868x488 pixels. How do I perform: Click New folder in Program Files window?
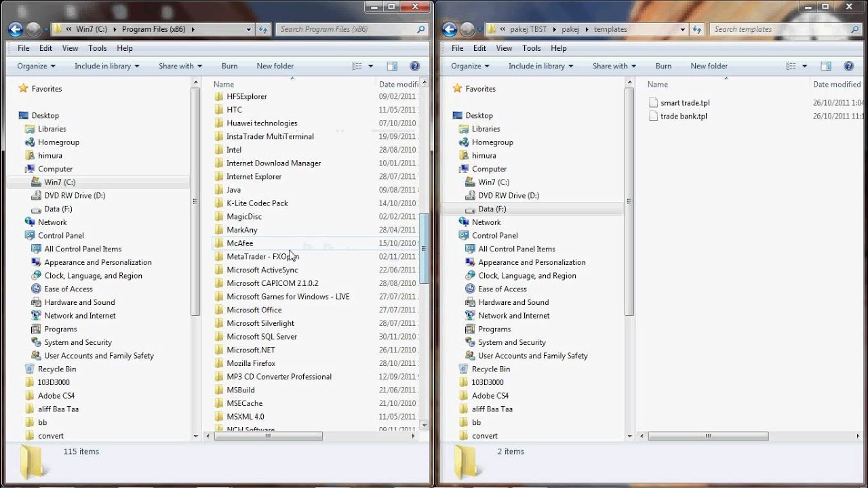pyautogui.click(x=275, y=66)
